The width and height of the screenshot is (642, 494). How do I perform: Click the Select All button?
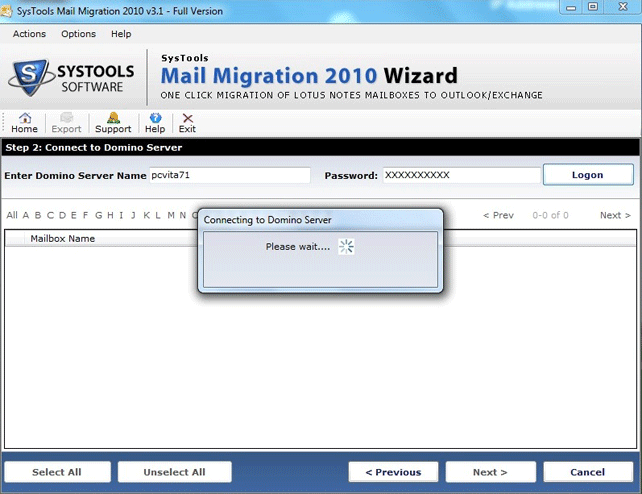click(x=57, y=472)
